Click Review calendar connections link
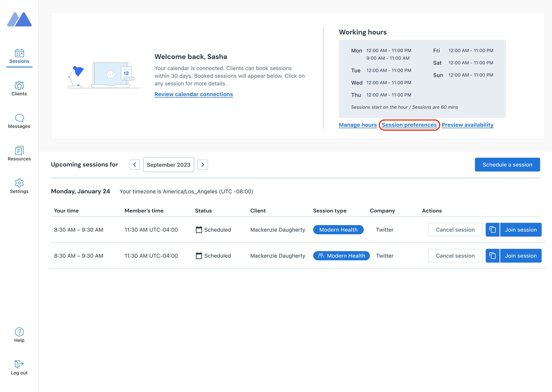 click(194, 94)
